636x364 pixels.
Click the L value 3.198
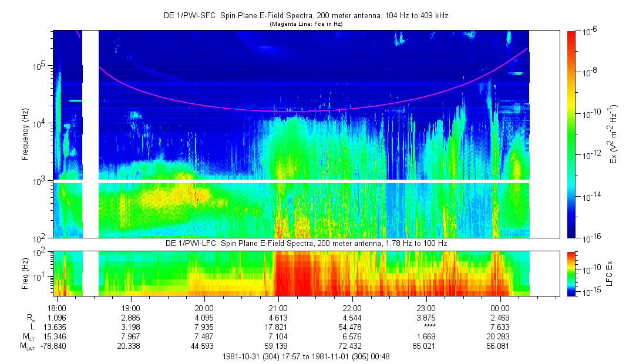(131, 327)
